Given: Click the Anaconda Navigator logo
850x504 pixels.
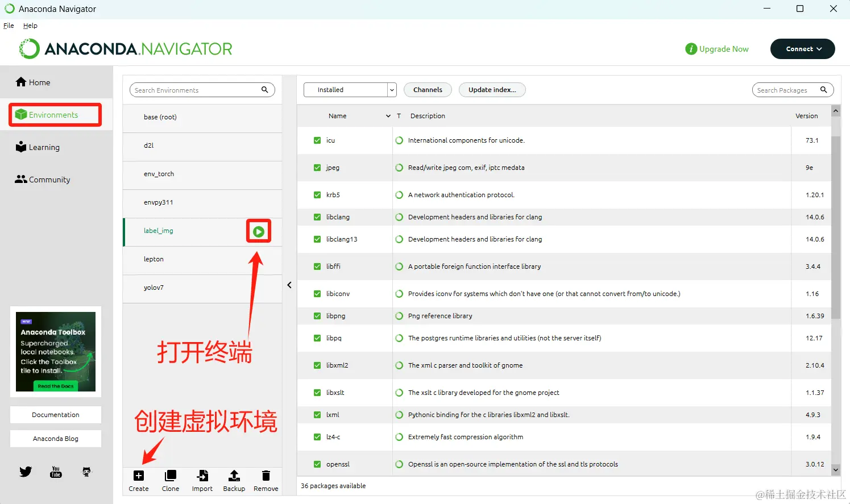Looking at the screenshot, I should [x=126, y=49].
